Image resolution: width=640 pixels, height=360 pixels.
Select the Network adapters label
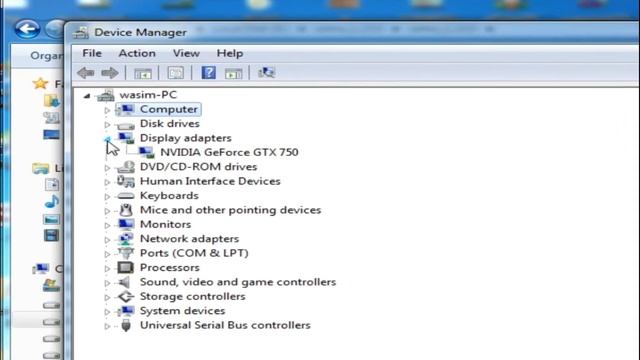click(189, 239)
